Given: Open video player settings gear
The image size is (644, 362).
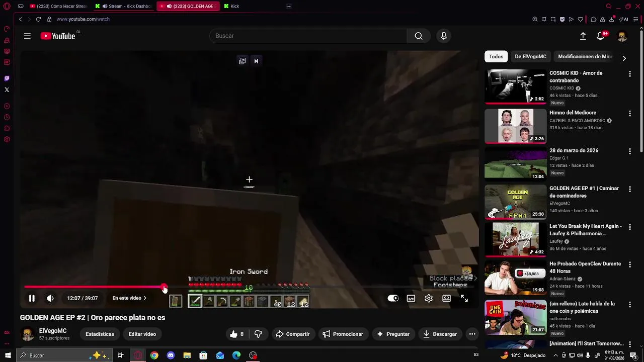Looking at the screenshot, I should 429,298.
